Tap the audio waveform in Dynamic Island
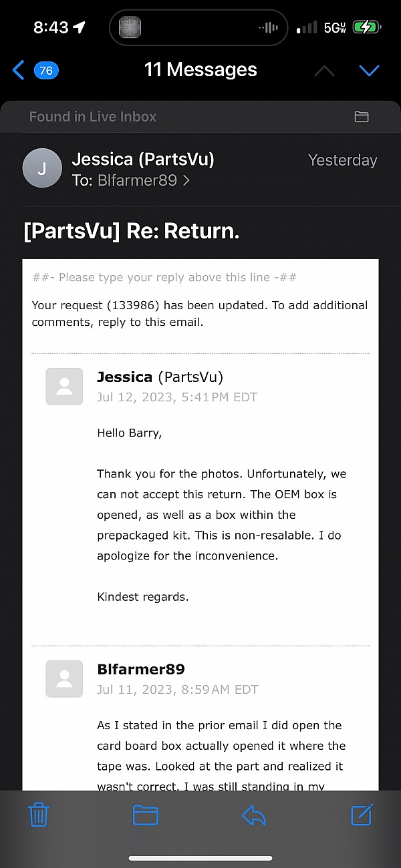401x868 pixels. pos(269,27)
